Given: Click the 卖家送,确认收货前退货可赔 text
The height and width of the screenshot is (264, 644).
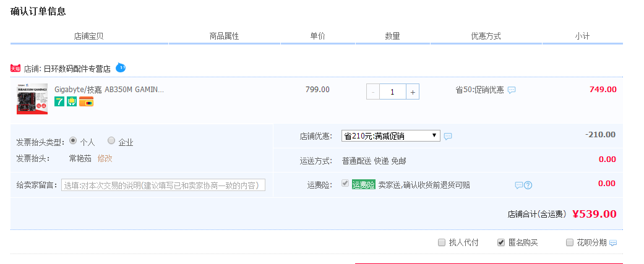Looking at the screenshot, I should (424, 185).
